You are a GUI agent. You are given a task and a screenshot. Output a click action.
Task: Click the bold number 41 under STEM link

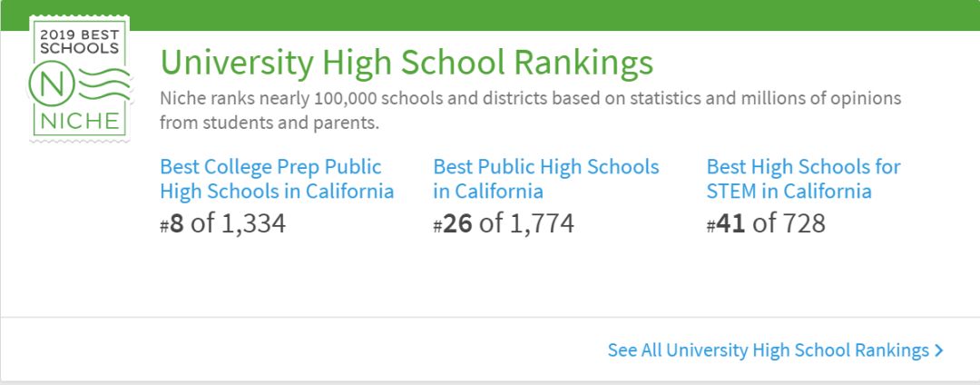click(x=730, y=223)
